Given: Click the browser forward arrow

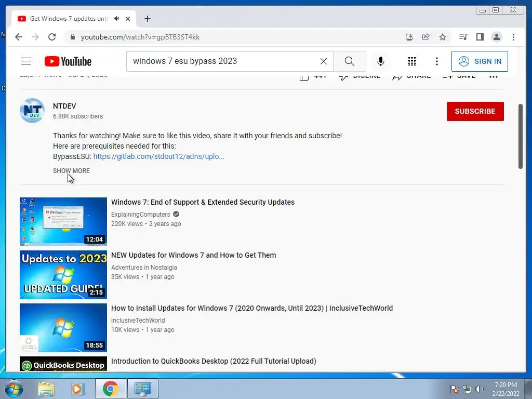Looking at the screenshot, I should pos(35,37).
